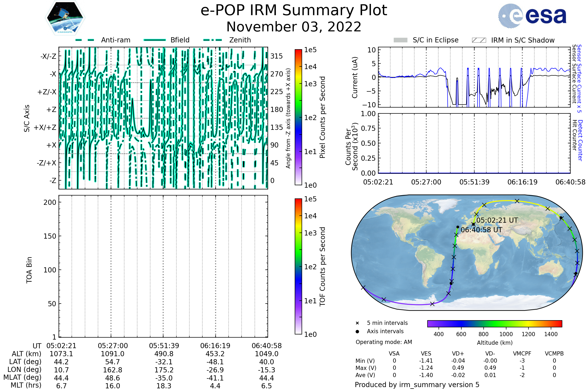Click the 5 min intervals x marker
Viewport: 588px width, 392px height.
[x=357, y=323]
